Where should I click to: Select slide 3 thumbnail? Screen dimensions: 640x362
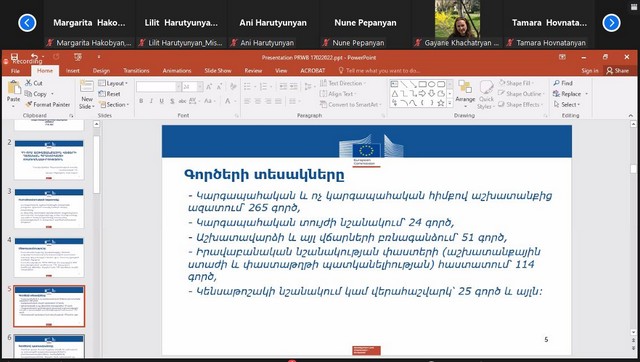coord(49,208)
